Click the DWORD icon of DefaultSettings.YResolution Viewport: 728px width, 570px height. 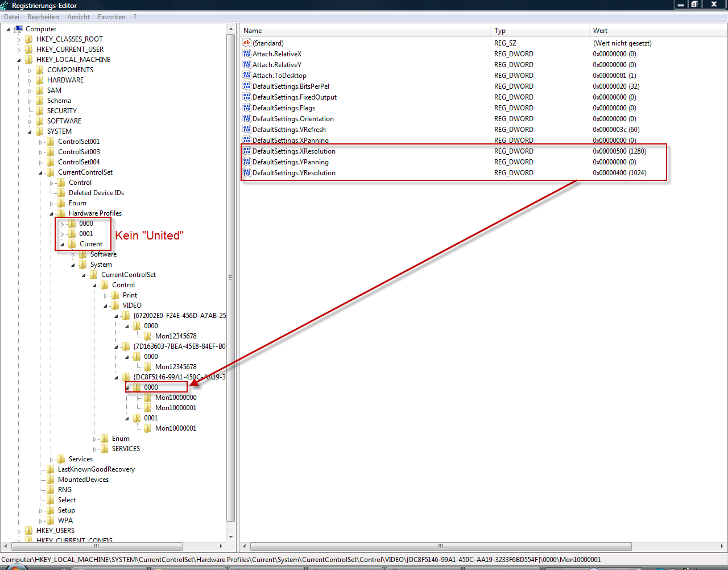click(x=247, y=173)
